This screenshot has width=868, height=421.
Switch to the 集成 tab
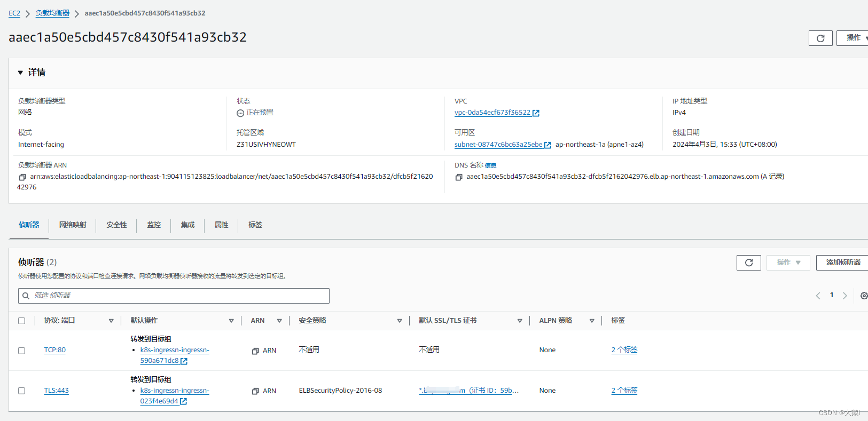tap(187, 225)
